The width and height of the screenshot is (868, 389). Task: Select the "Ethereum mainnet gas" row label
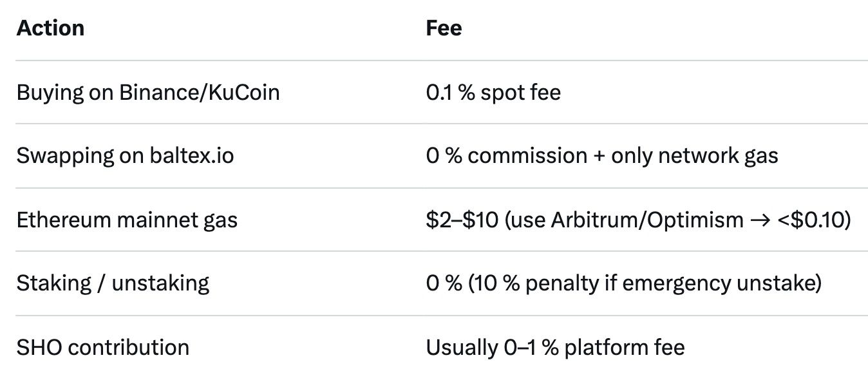point(127,220)
